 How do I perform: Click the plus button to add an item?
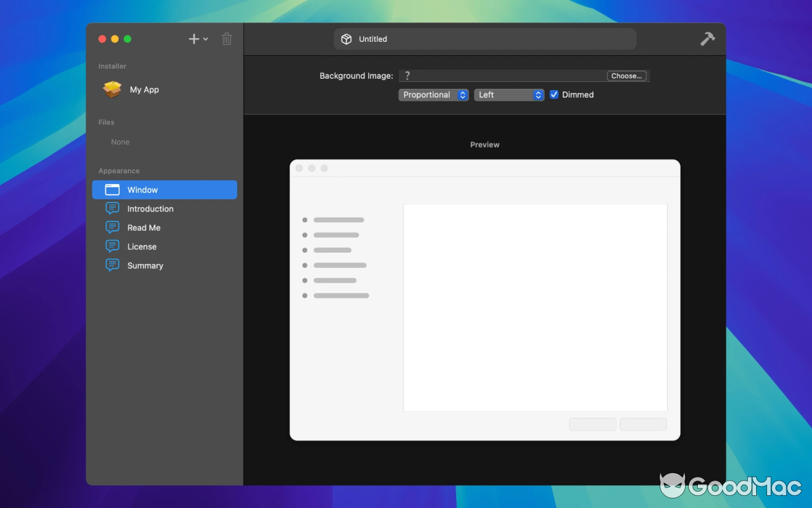(x=193, y=39)
